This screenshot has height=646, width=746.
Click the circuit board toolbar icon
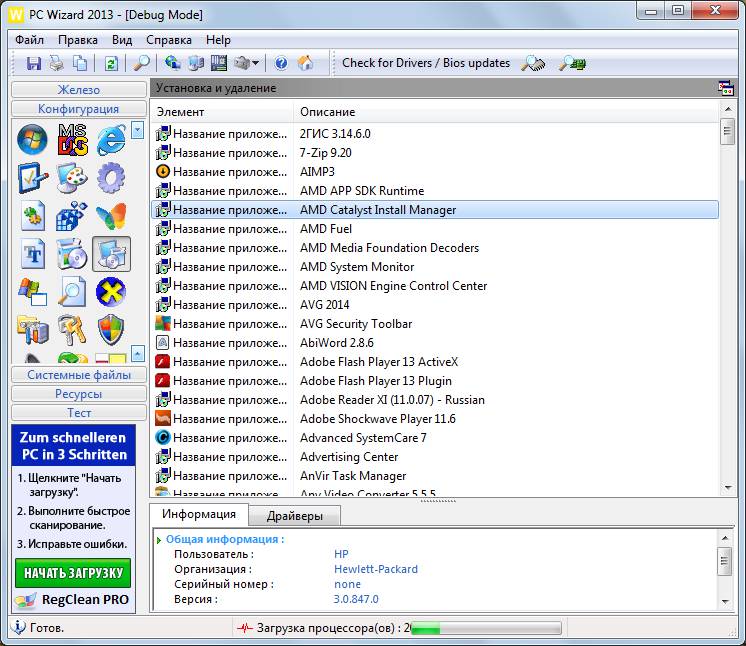point(219,63)
